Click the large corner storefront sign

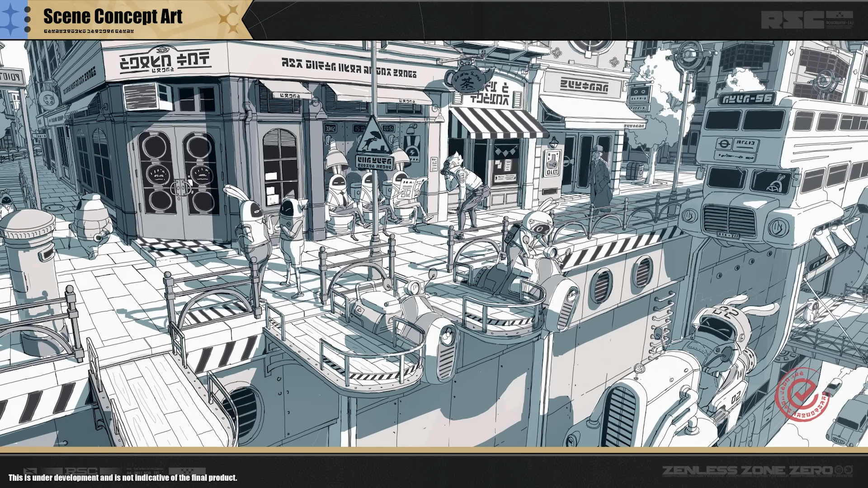point(165,61)
